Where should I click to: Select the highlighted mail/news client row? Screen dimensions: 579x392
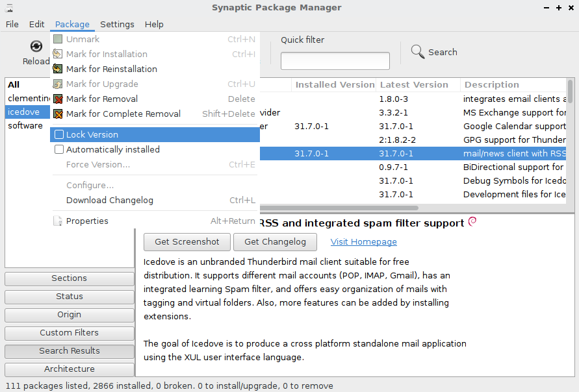[x=413, y=154]
